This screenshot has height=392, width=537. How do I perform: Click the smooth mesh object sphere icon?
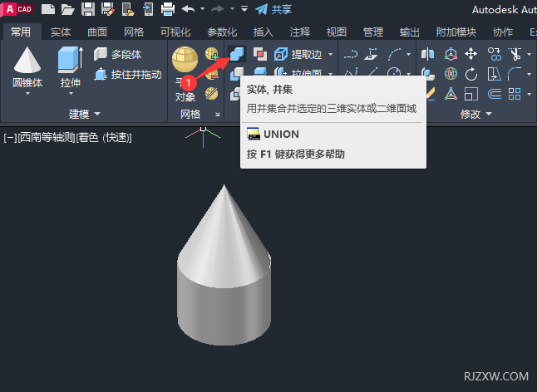click(x=185, y=59)
